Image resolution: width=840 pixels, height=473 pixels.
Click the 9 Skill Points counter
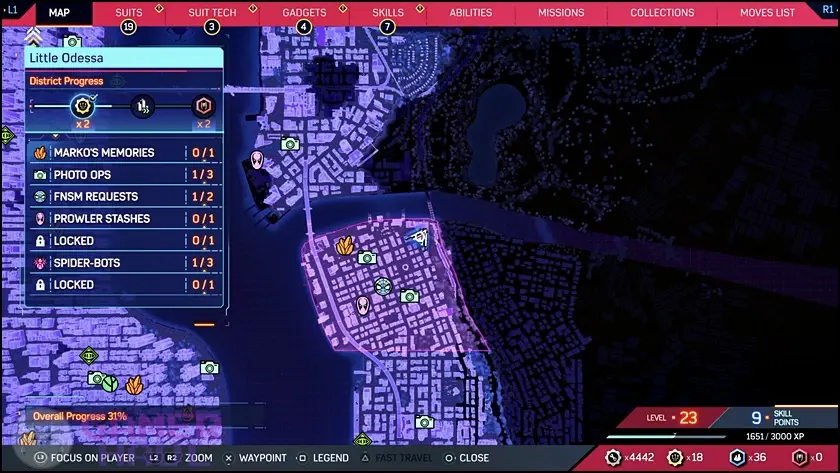click(774, 417)
